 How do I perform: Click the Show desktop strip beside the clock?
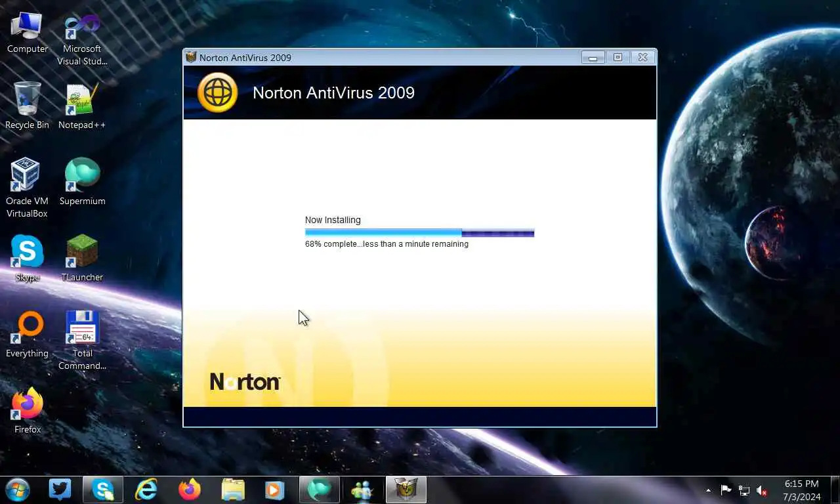pyautogui.click(x=835, y=490)
